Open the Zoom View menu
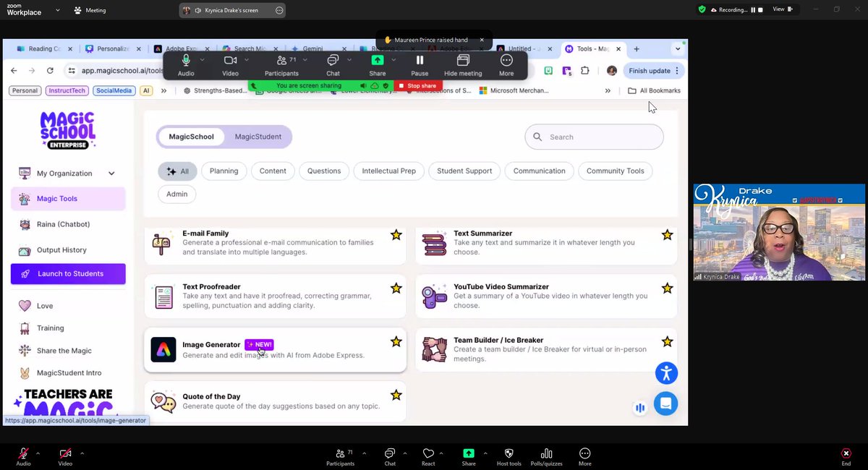This screenshot has width=868, height=470. [x=781, y=9]
